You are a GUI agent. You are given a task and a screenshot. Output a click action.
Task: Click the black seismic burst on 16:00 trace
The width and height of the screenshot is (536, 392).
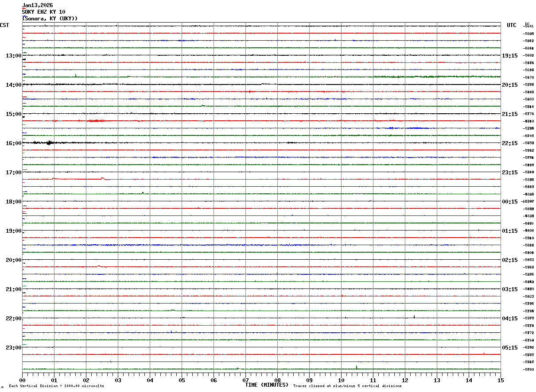(49, 142)
